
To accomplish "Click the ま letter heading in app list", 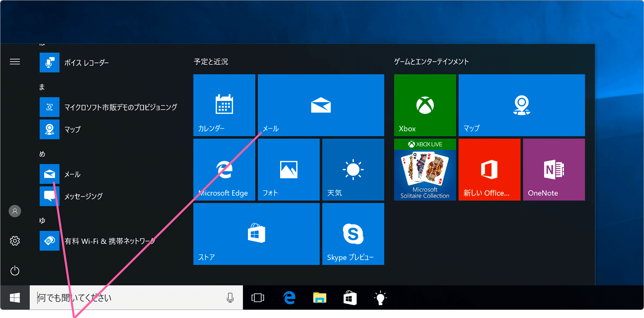I will pos(42,87).
